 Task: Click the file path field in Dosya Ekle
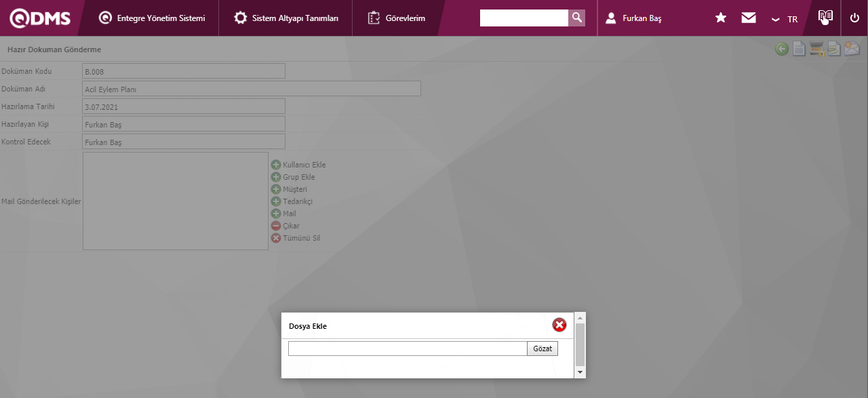(408, 349)
